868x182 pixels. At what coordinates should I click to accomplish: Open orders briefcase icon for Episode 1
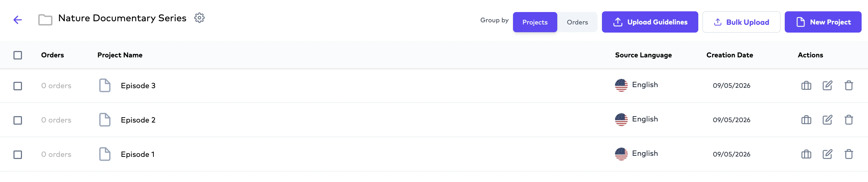click(806, 154)
